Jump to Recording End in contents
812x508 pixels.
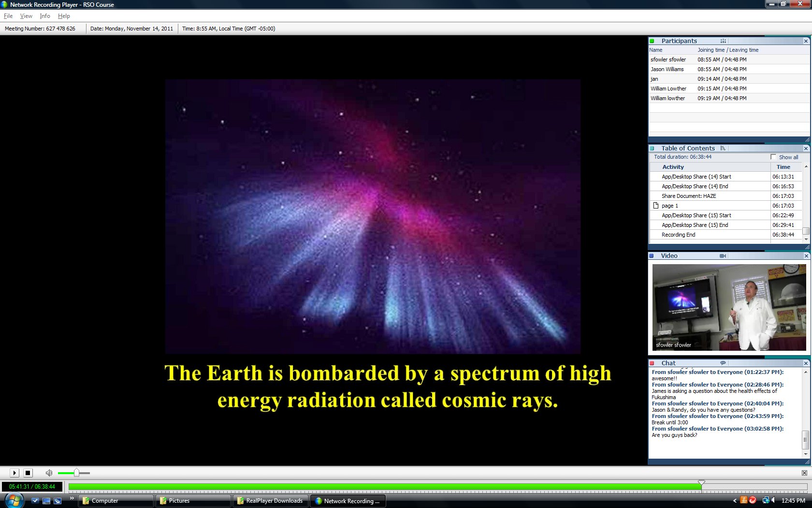point(678,235)
